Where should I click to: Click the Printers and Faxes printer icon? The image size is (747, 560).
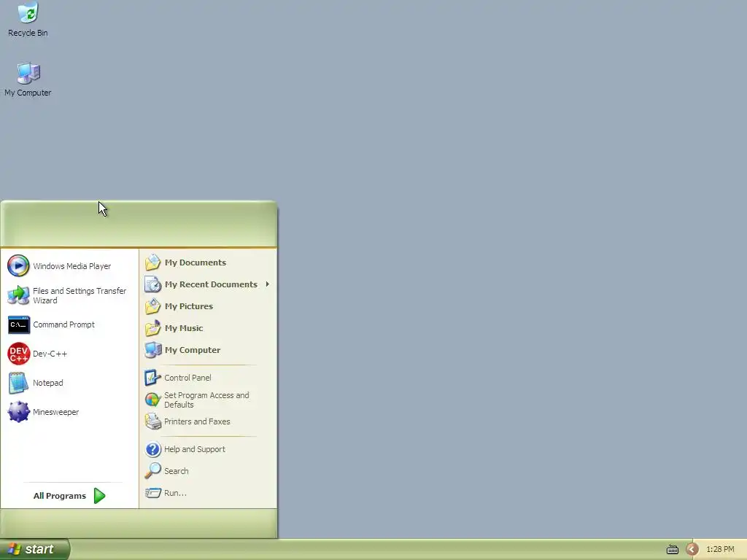[x=153, y=421]
